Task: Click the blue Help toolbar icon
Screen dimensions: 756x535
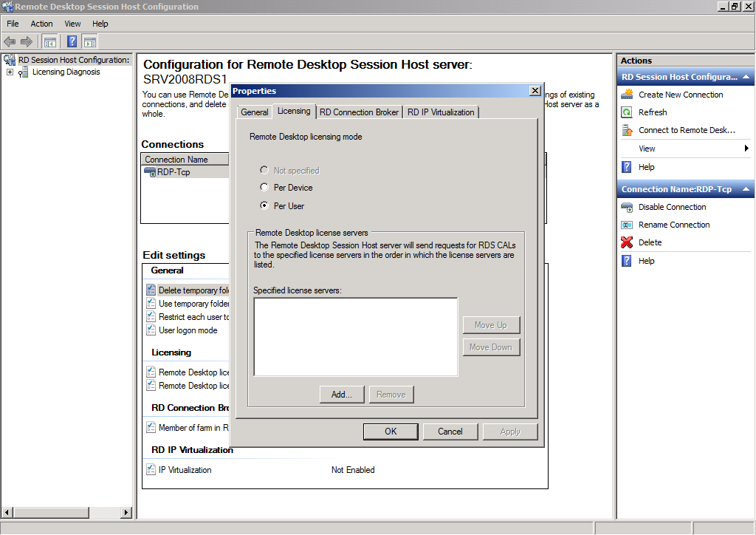Action: [x=72, y=42]
